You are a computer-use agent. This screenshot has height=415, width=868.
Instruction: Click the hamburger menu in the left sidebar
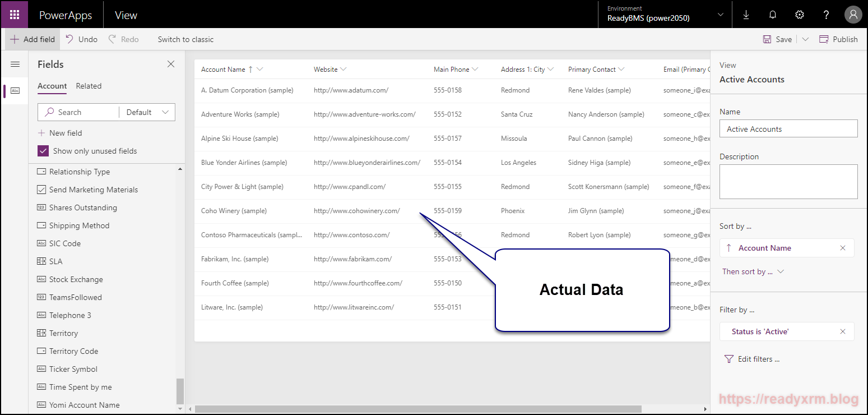click(x=15, y=64)
